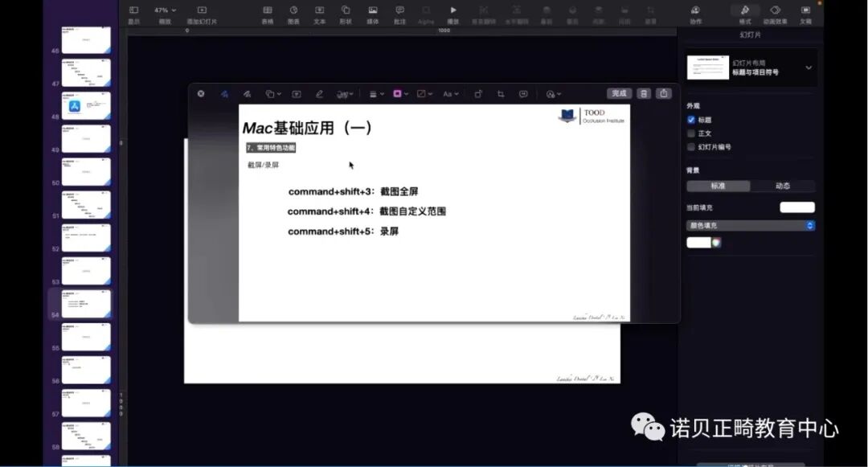Delete the screenshot with trash icon
Screen dimensions: 868x467
643,93
